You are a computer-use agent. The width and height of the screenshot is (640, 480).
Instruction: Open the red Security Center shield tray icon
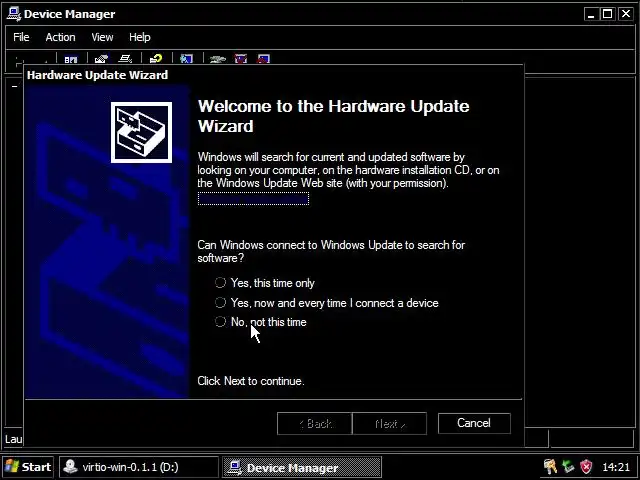[586, 466]
